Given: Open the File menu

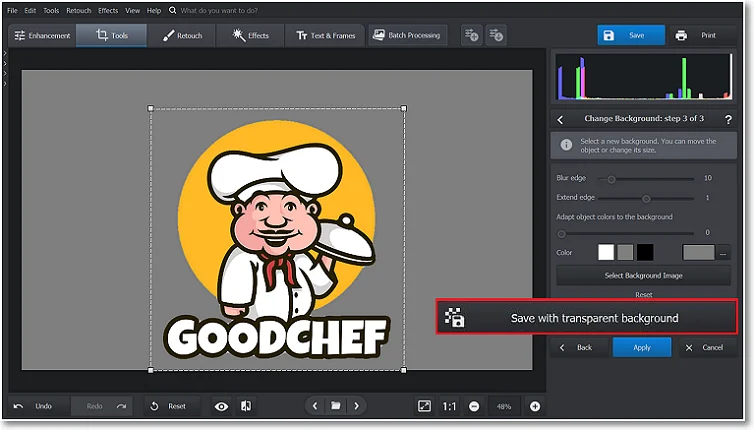Looking at the screenshot, I should (x=12, y=10).
